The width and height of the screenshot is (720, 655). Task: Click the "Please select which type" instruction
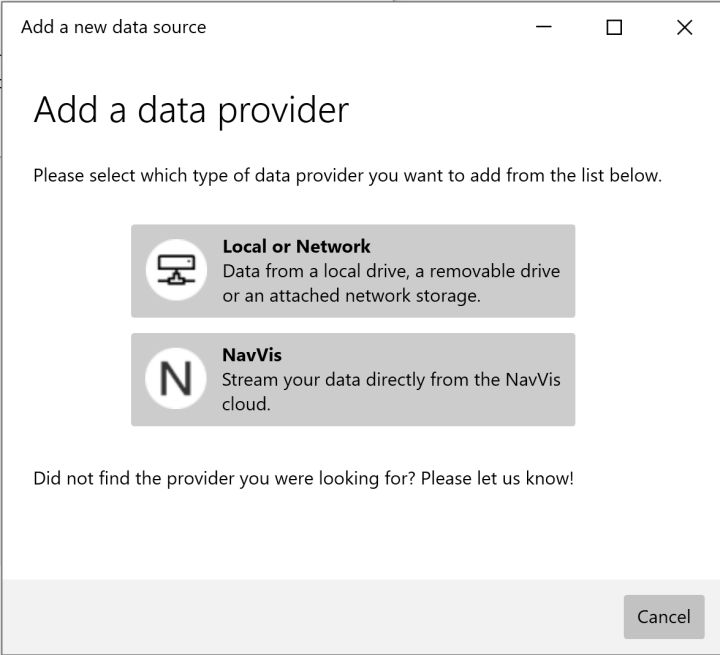pos(347,175)
